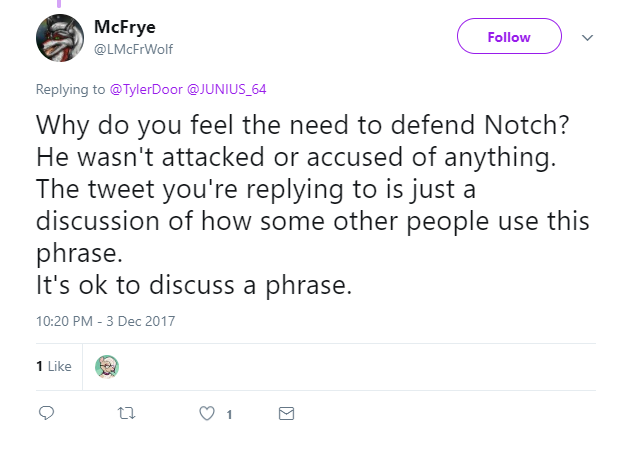The height and width of the screenshot is (451, 632).
Task: Click the purple thread connector line above avatar
Action: (59, 4)
